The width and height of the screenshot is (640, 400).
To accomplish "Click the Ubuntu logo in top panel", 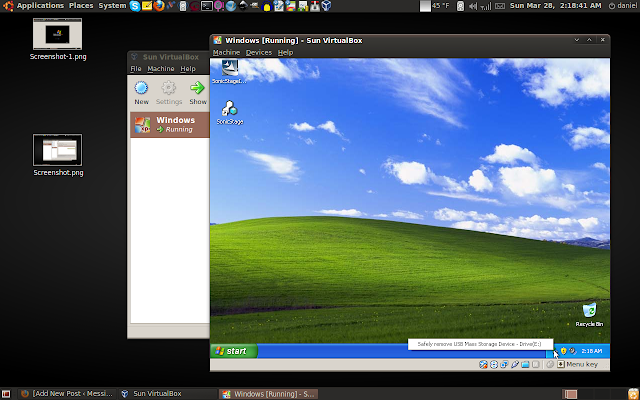I will (x=8, y=6).
